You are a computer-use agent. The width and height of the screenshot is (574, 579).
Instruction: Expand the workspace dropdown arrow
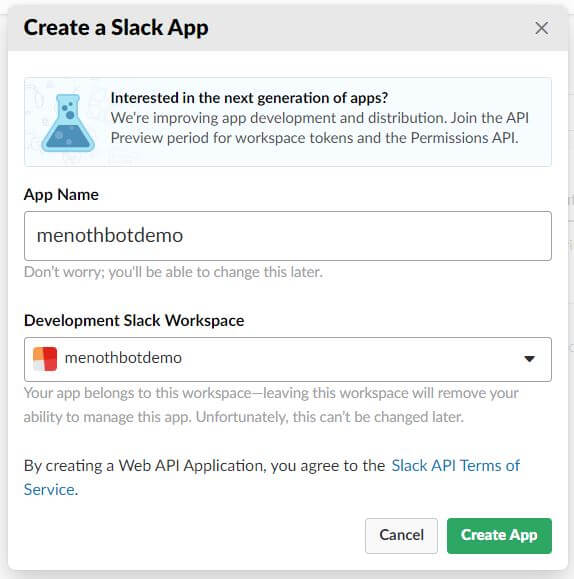(x=529, y=359)
